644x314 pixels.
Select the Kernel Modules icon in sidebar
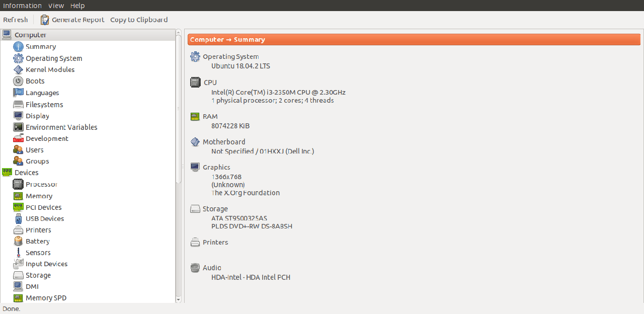[18, 70]
